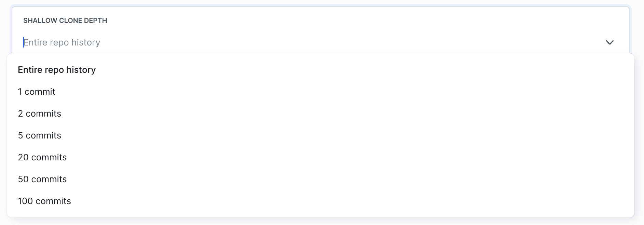Limit clone history to five commits
644x225 pixels.
pyautogui.click(x=40, y=135)
